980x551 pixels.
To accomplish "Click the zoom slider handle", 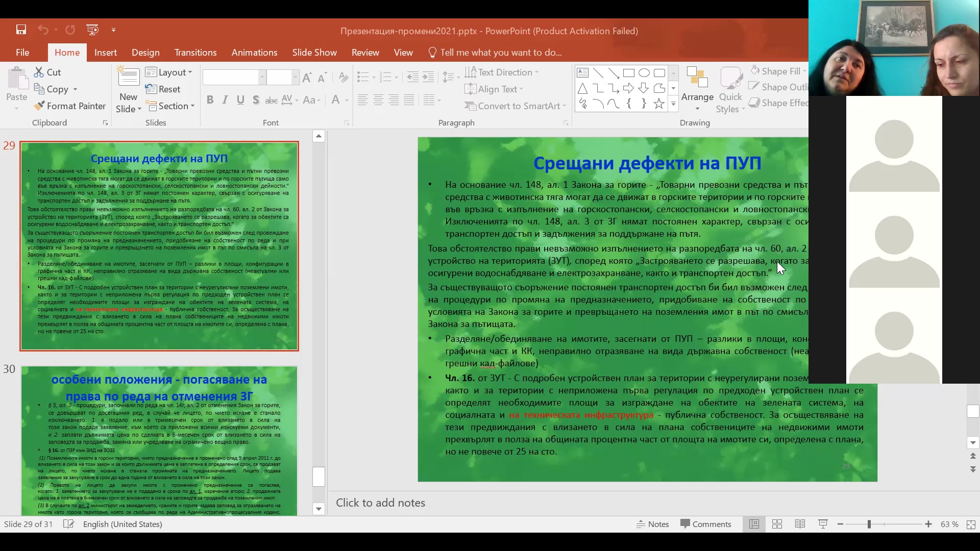I will [x=869, y=524].
